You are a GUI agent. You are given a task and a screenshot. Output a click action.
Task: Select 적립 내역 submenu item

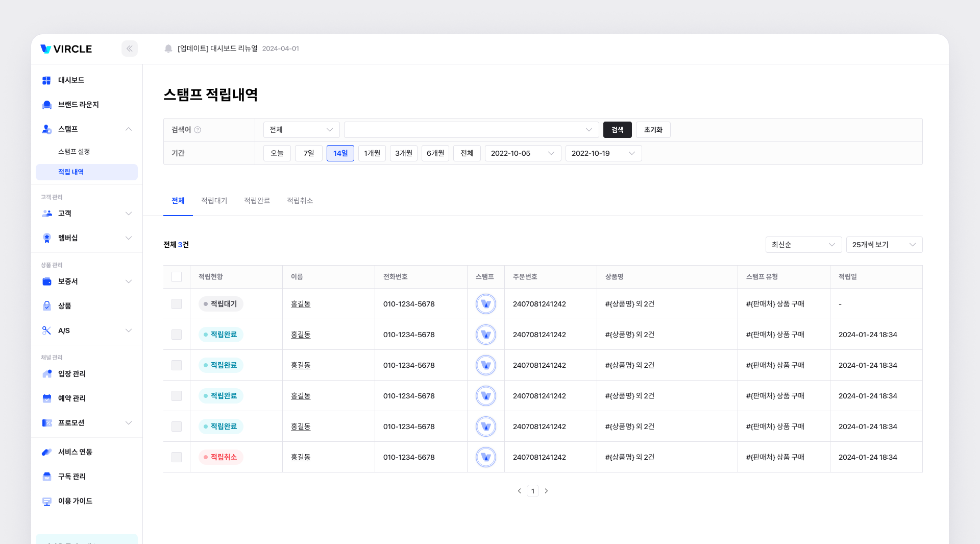tap(87, 172)
